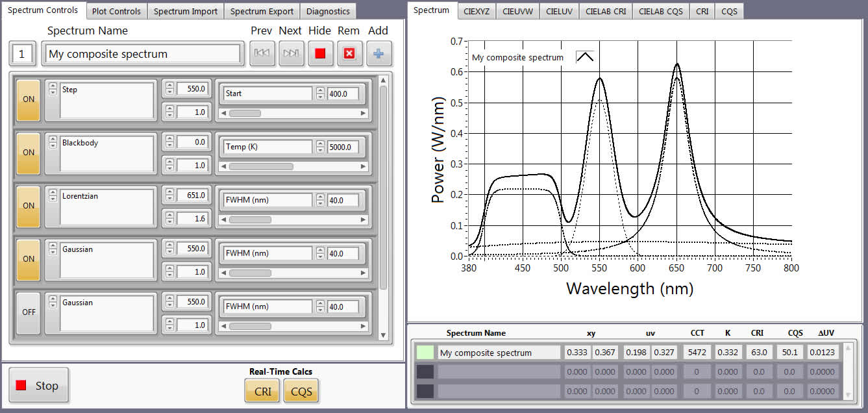
Task: Click the plot legend line-style icon
Action: point(585,56)
